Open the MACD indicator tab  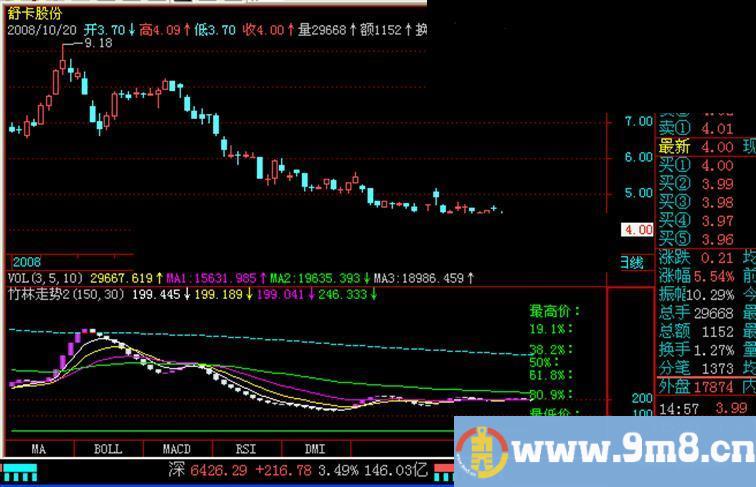[176, 449]
